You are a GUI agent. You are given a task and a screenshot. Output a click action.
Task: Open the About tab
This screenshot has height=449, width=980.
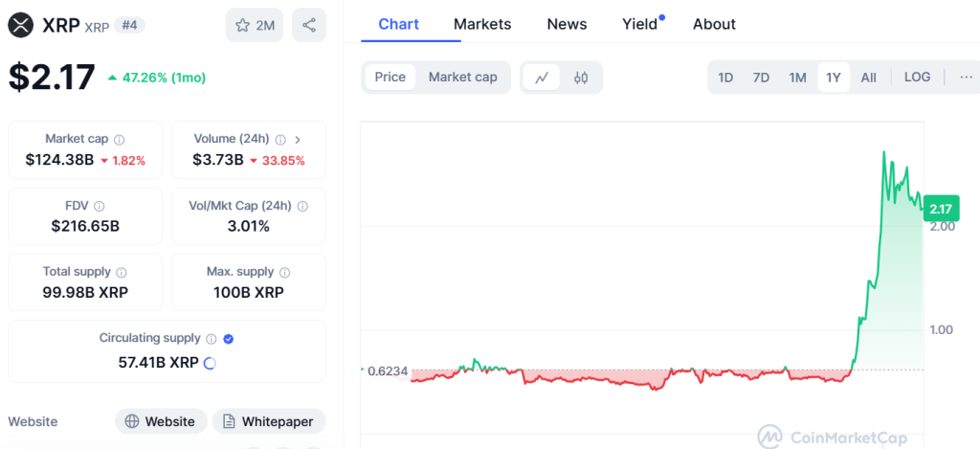(714, 24)
